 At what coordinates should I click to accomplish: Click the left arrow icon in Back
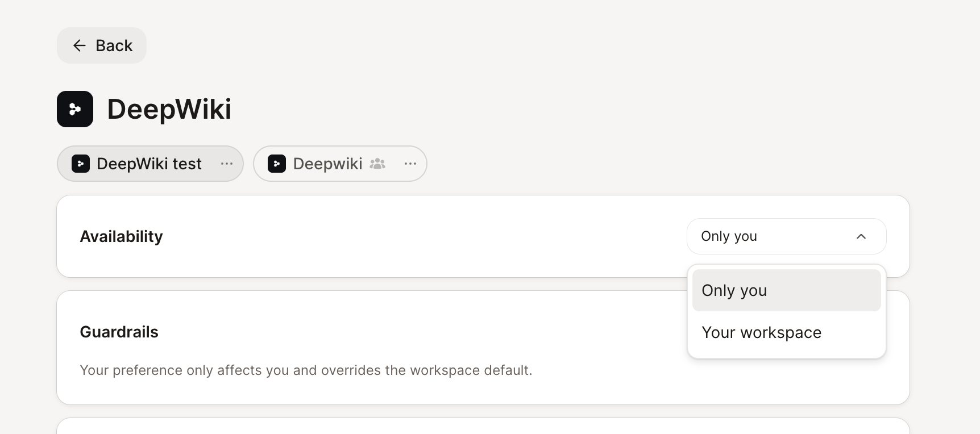[80, 45]
